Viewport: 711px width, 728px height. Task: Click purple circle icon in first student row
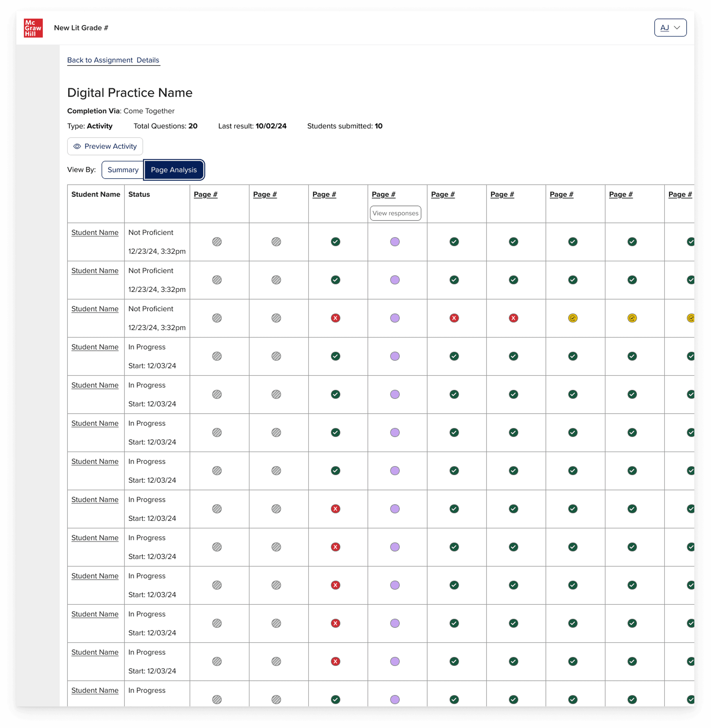(395, 242)
